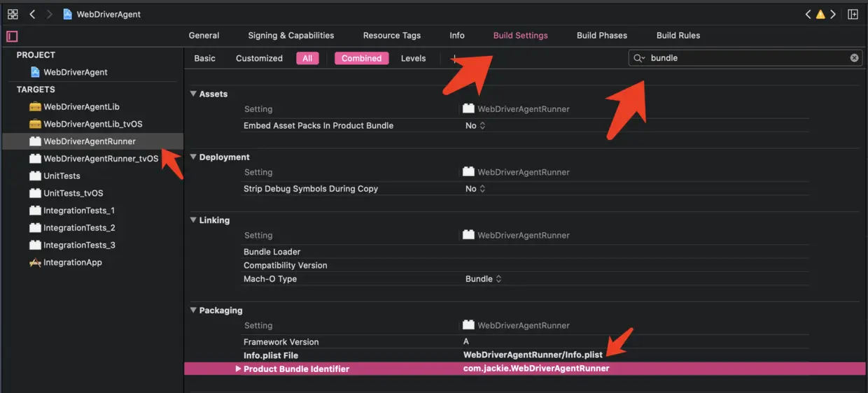Open the Resource Tags tab
Screen dimensions: 868x393
point(392,36)
